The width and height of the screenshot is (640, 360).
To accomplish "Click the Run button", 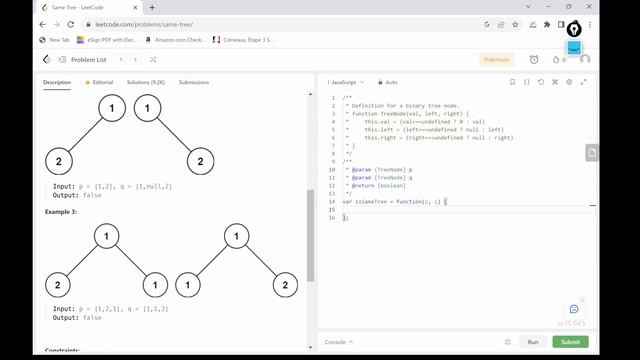I will click(x=533, y=342).
